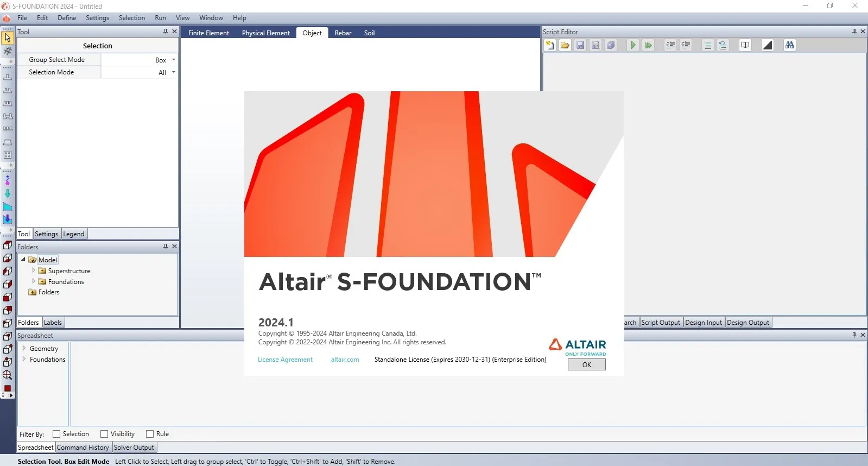Switch to the Solver Output tab

click(x=134, y=448)
